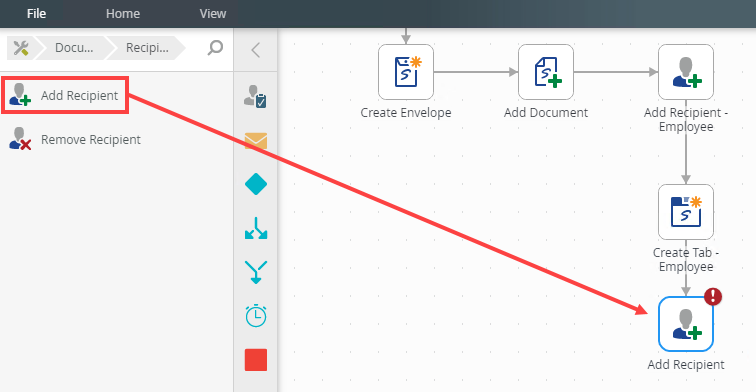Select the Create Envelope step

coord(406,72)
